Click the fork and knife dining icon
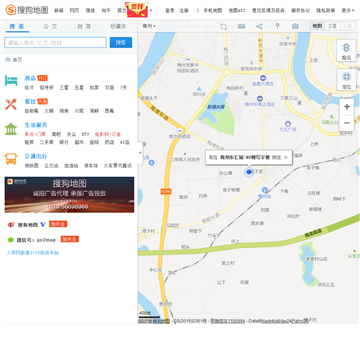The height and width of the screenshot is (360, 360). [11, 104]
